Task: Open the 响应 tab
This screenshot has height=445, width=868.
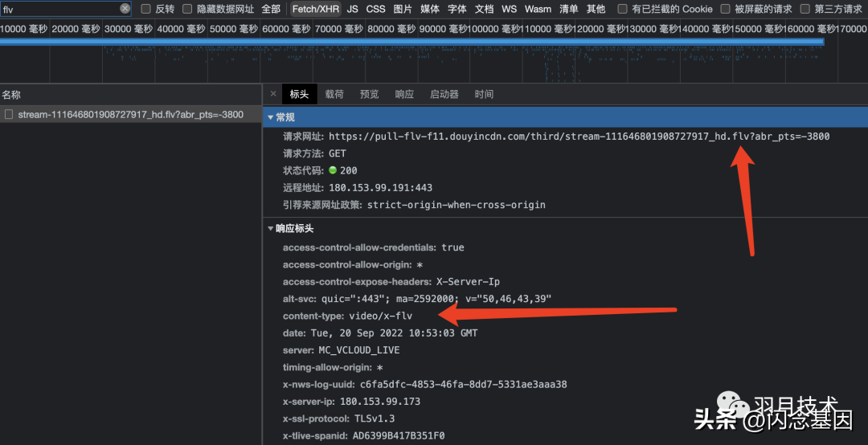Action: pyautogui.click(x=404, y=94)
